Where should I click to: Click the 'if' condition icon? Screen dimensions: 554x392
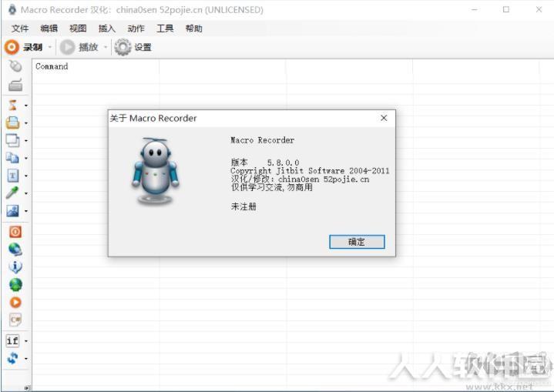click(x=12, y=341)
